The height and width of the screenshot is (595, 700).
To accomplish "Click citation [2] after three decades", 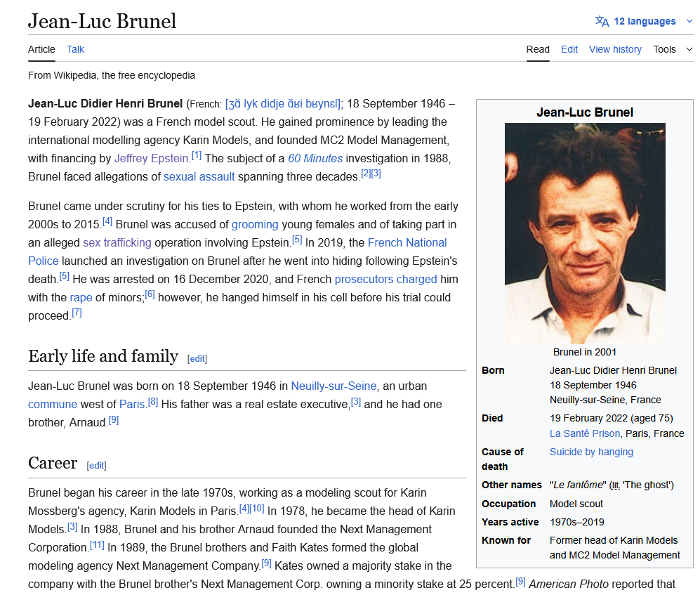I will 366,174.
